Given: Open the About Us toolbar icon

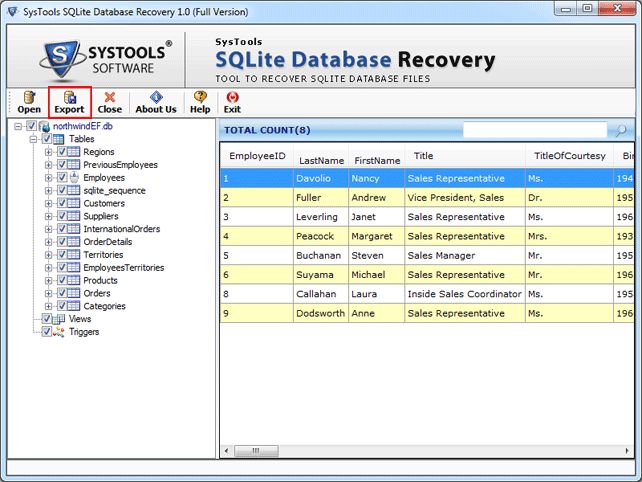Looking at the screenshot, I should (155, 101).
